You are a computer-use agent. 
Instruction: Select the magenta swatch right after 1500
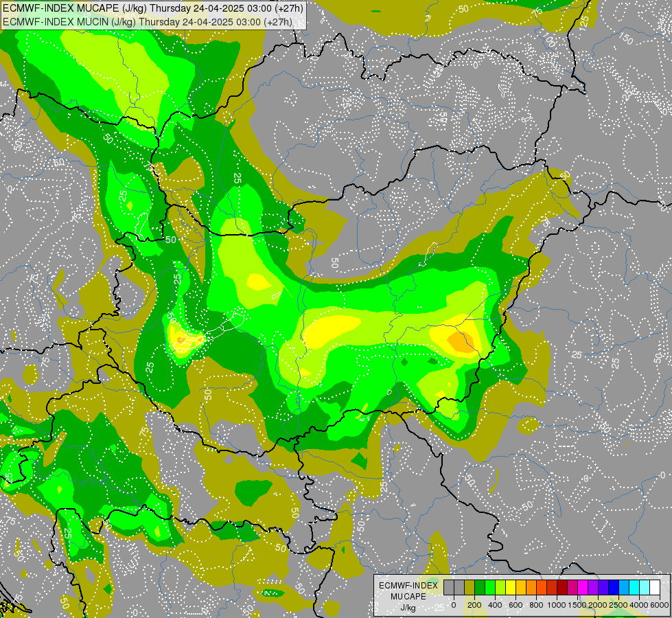pos(583,588)
